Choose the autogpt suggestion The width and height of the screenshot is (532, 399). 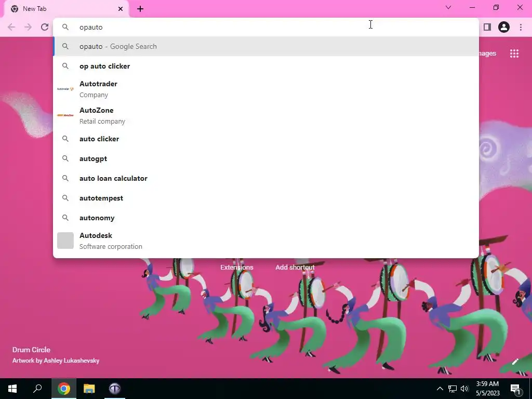click(266, 158)
